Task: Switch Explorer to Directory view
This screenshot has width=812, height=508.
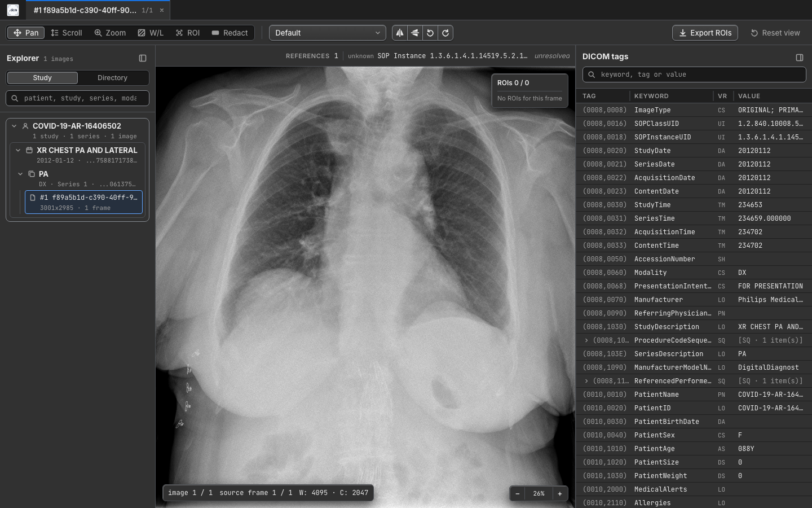Action: click(x=112, y=78)
